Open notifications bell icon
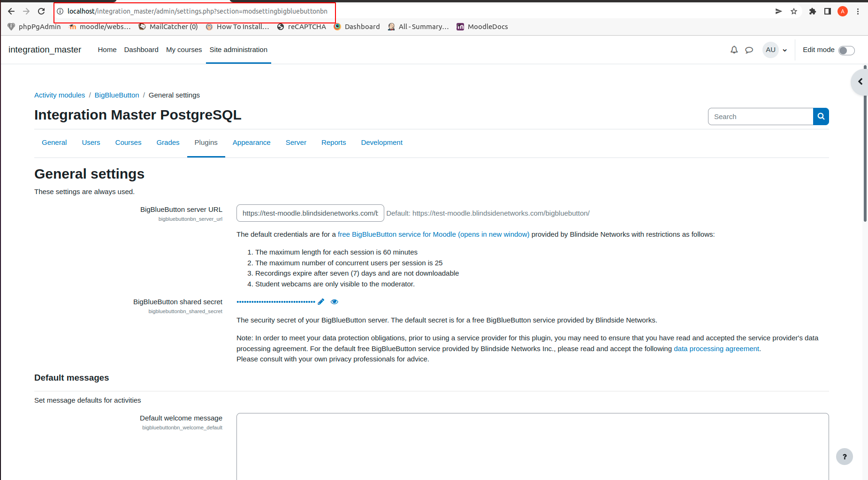The height and width of the screenshot is (480, 868). (734, 50)
